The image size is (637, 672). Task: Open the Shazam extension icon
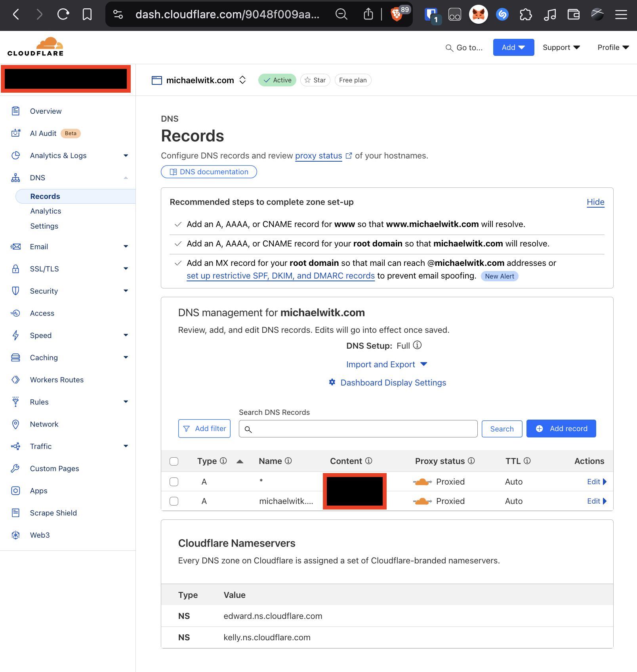click(x=502, y=15)
